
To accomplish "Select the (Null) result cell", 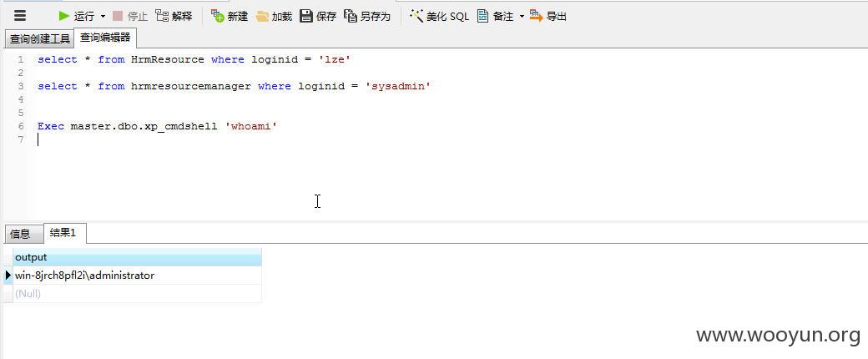I will [x=137, y=294].
